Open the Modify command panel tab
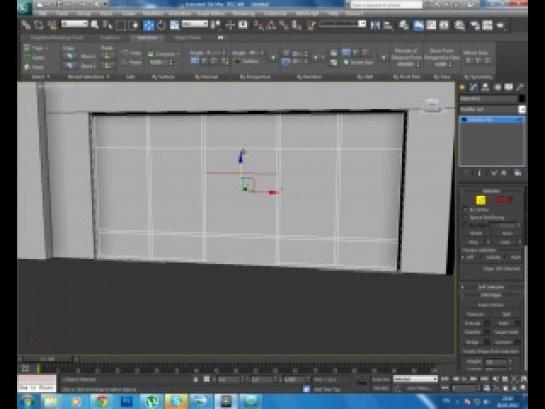This screenshot has width=545, height=409. [x=473, y=87]
